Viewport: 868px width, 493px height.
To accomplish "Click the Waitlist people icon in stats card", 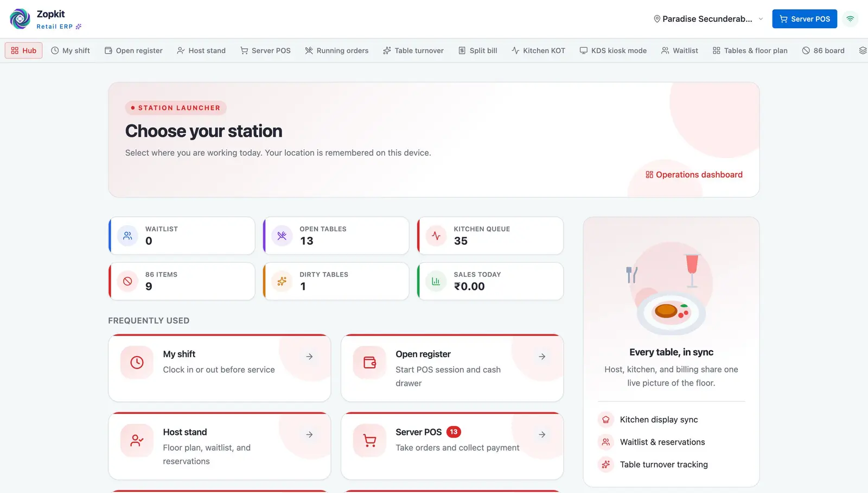I will click(x=127, y=236).
